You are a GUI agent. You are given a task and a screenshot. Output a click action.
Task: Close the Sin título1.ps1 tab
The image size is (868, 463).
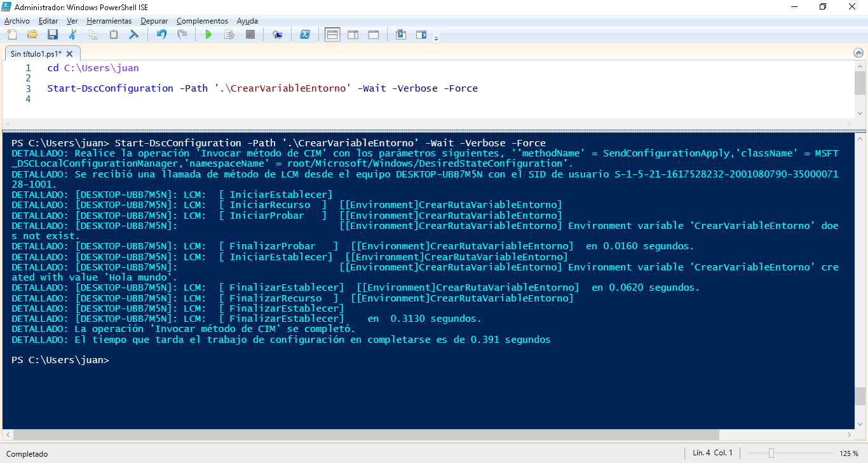pos(70,54)
